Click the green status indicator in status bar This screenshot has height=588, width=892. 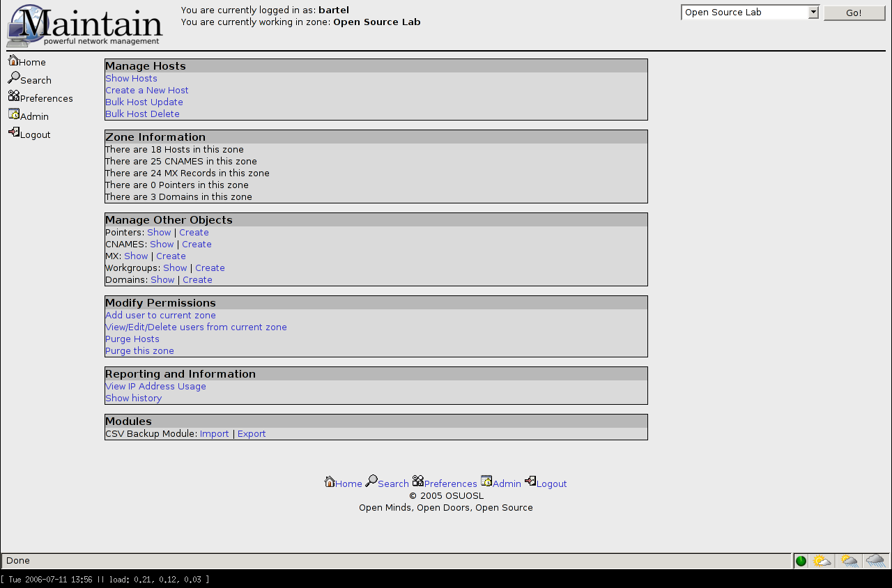[801, 561]
